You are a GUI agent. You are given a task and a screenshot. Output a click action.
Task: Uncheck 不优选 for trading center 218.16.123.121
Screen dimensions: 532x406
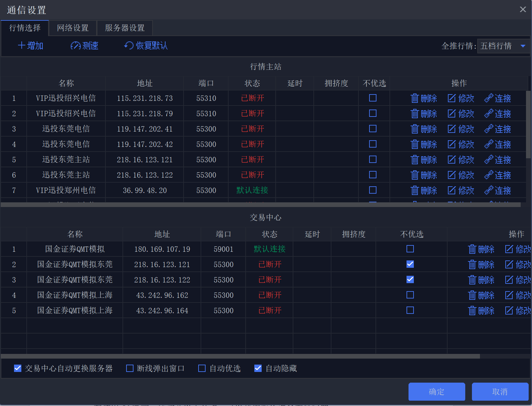tap(410, 264)
